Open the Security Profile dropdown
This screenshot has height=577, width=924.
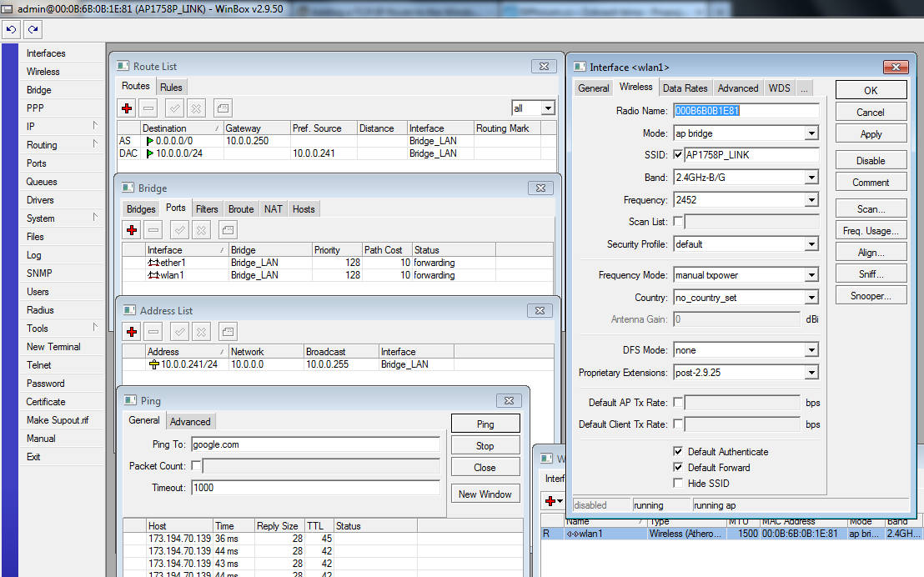(812, 244)
